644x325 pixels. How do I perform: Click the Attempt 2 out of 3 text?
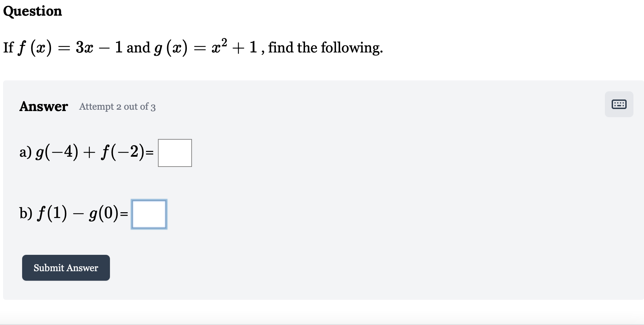(117, 107)
